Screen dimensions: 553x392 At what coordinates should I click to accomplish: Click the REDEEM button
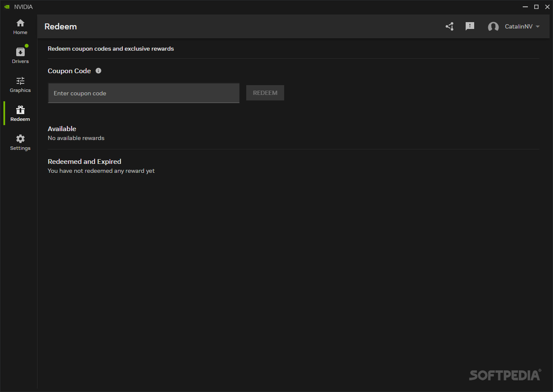(x=265, y=93)
